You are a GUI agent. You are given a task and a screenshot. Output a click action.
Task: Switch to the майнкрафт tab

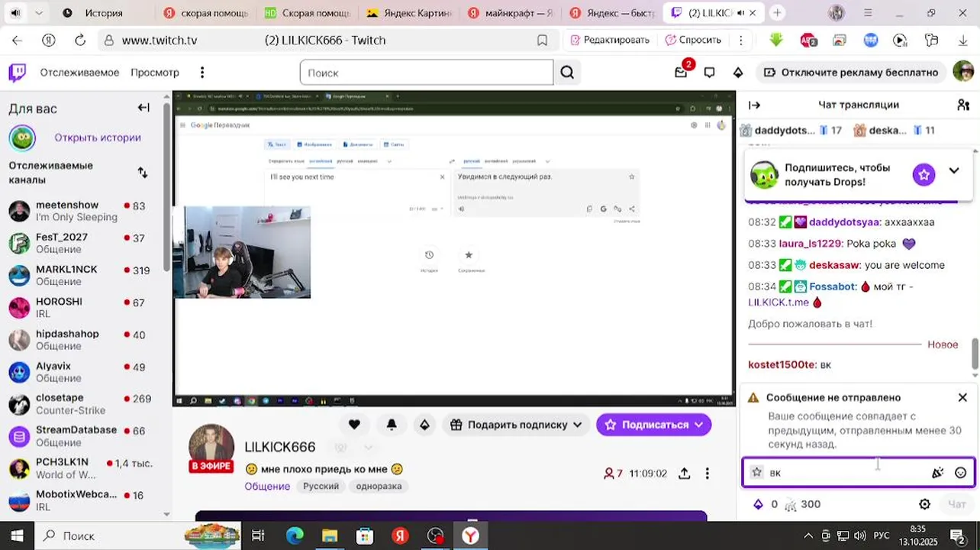click(x=510, y=13)
